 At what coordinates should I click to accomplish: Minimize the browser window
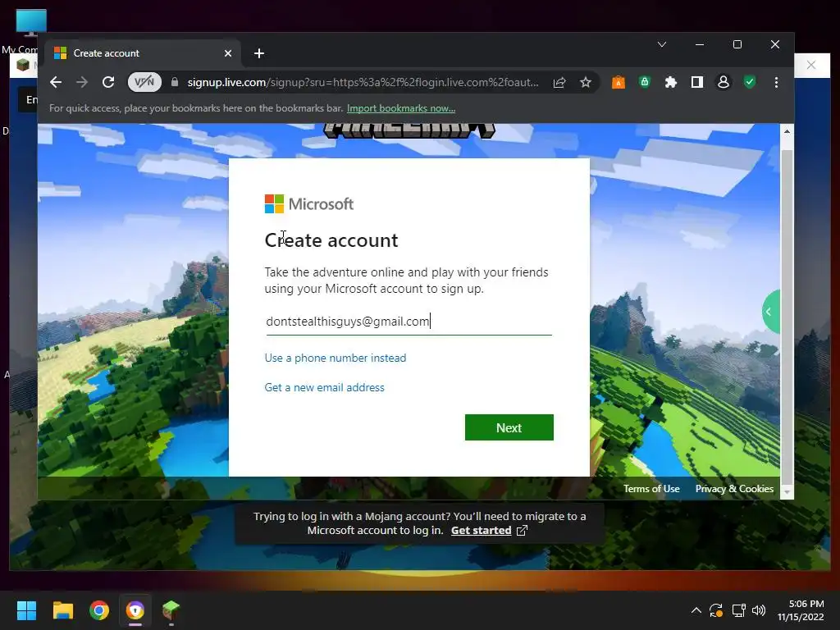[x=700, y=44]
